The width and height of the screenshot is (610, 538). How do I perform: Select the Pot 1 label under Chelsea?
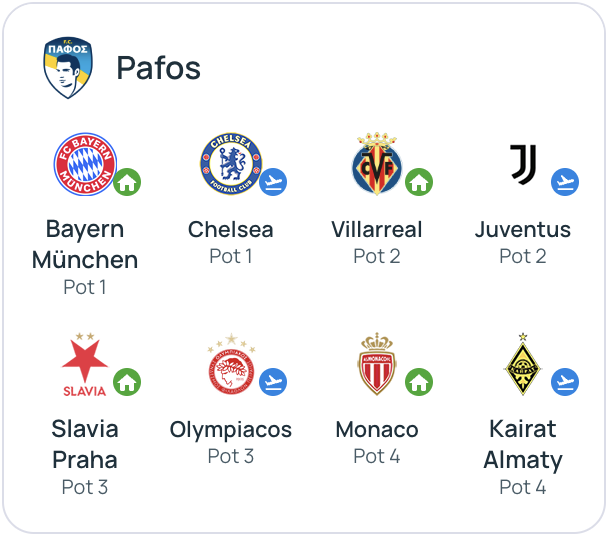click(231, 256)
